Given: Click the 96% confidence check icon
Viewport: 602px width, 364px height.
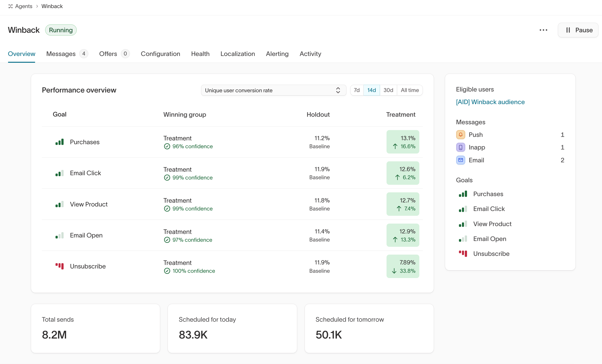Looking at the screenshot, I should pos(167,146).
